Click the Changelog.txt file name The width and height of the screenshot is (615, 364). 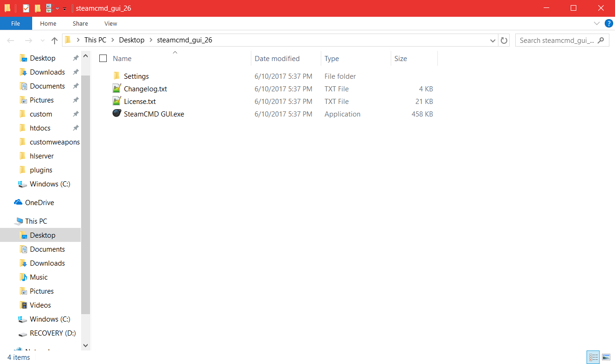[x=145, y=89]
